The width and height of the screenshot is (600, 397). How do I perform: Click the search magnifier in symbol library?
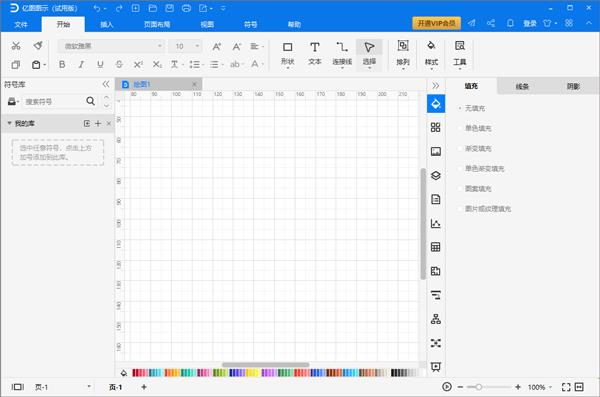pos(90,101)
